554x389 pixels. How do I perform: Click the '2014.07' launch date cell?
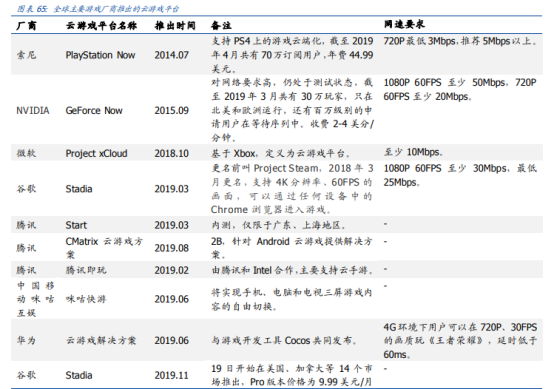171,55
